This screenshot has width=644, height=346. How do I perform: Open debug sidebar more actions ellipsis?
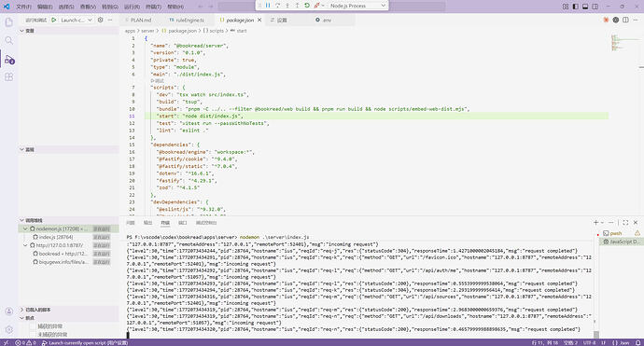110,20
